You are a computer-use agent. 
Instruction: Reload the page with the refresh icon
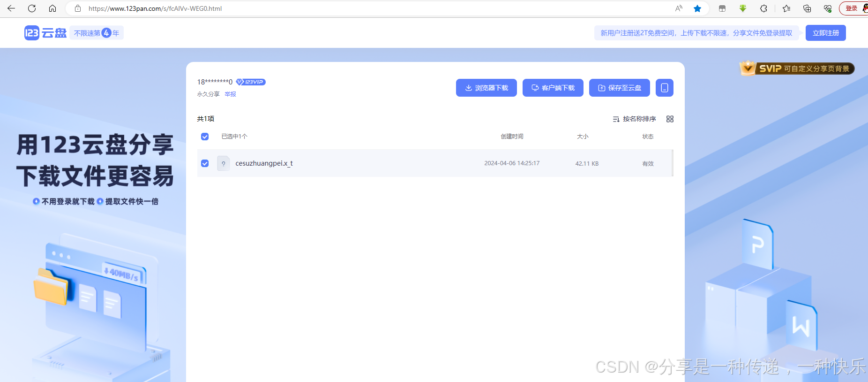pyautogui.click(x=32, y=8)
